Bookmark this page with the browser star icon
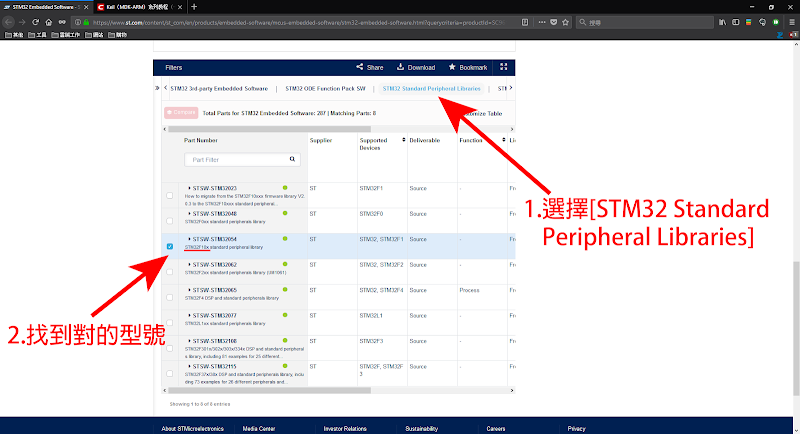Screen dimensions: 800x434 [565, 22]
